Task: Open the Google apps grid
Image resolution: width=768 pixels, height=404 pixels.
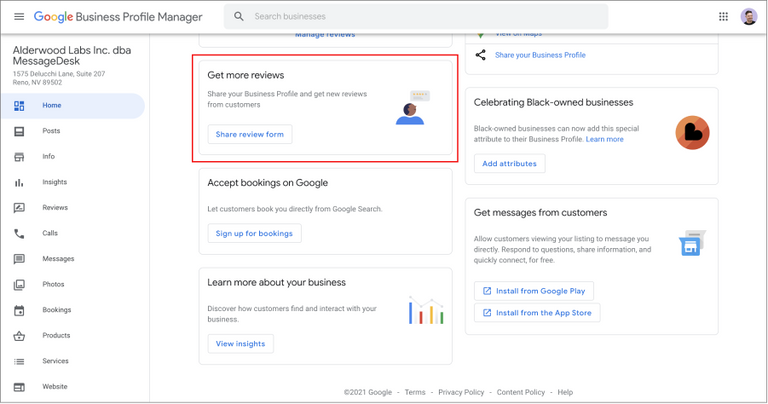Action: [723, 17]
